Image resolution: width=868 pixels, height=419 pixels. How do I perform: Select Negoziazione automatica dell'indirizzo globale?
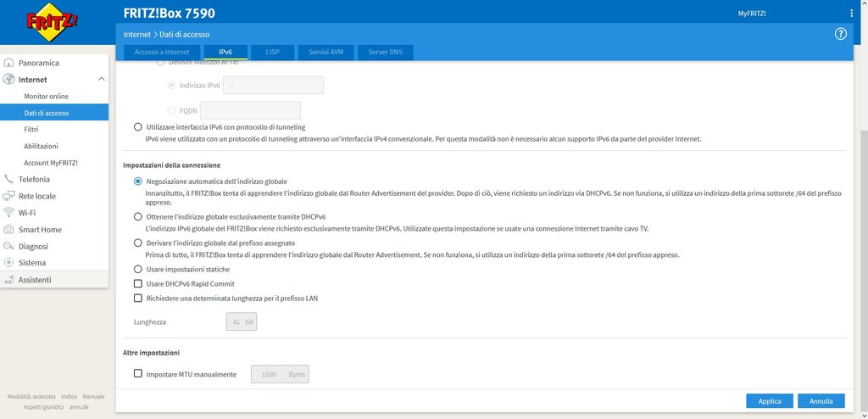coord(138,182)
